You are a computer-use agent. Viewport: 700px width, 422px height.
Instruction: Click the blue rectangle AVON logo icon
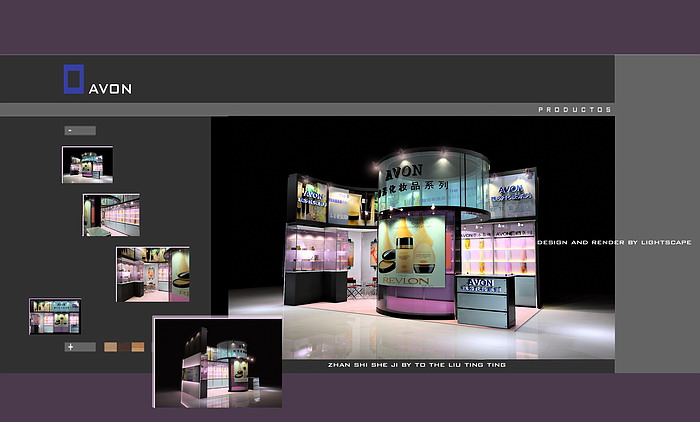pyautogui.click(x=74, y=79)
